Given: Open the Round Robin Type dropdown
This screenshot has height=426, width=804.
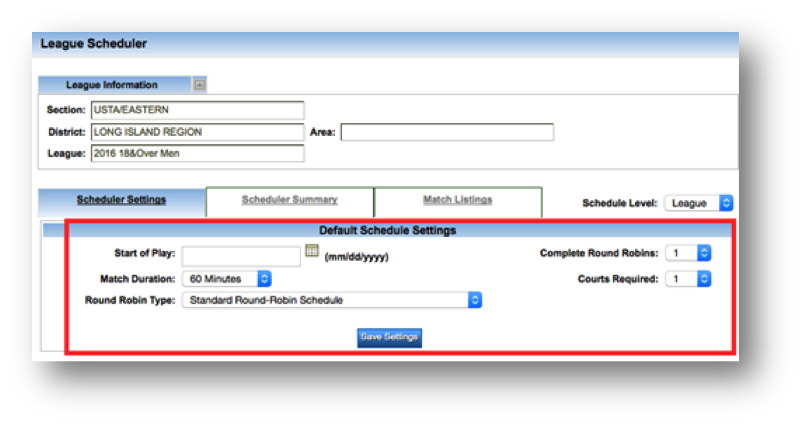Looking at the screenshot, I should coord(332,300).
